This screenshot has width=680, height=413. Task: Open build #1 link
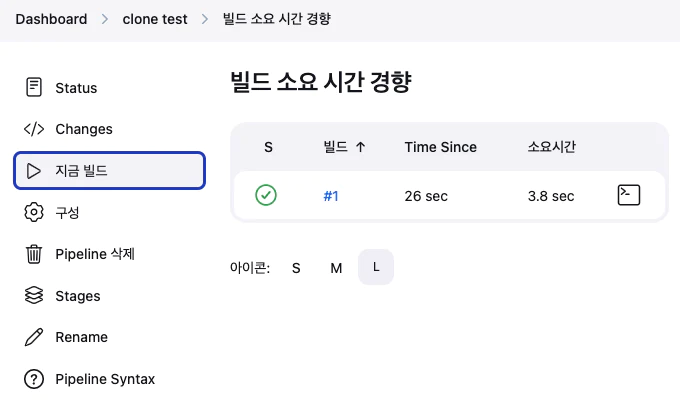[x=331, y=196]
